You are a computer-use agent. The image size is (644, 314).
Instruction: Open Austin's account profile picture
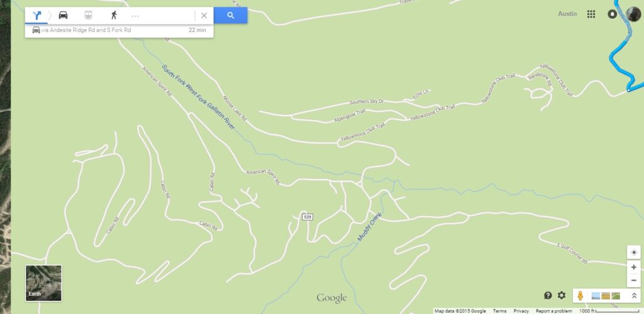pos(634,14)
